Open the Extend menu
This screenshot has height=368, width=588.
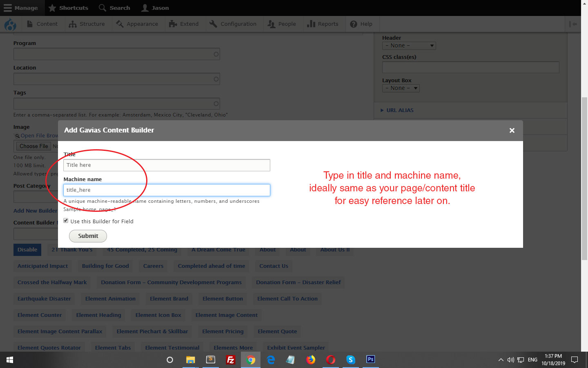184,24
